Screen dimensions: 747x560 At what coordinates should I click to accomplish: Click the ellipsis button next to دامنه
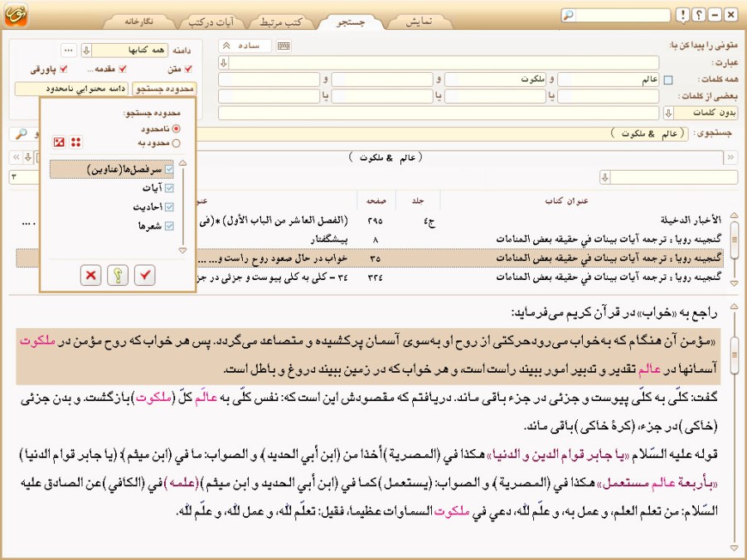pyautogui.click(x=69, y=50)
